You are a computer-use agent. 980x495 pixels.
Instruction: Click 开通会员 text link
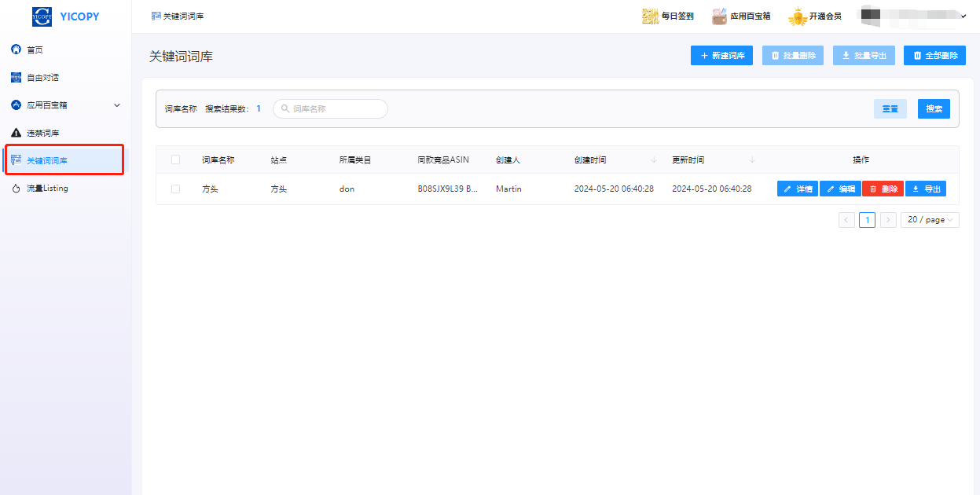click(x=825, y=16)
